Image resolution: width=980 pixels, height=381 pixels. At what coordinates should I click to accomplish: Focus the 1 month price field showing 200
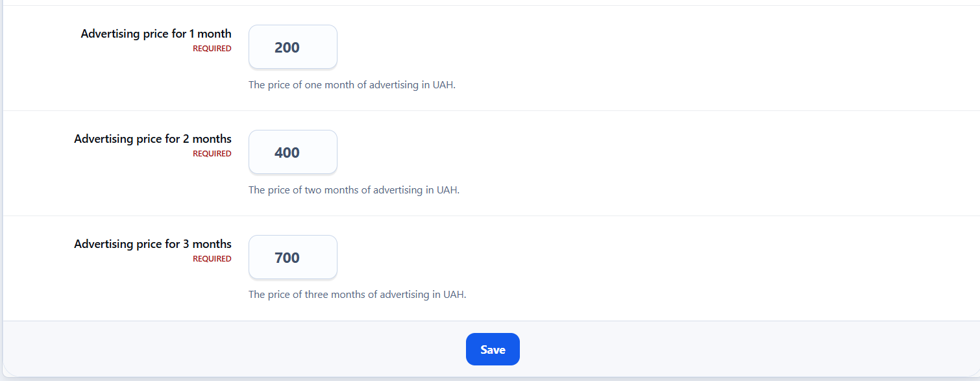click(x=293, y=47)
